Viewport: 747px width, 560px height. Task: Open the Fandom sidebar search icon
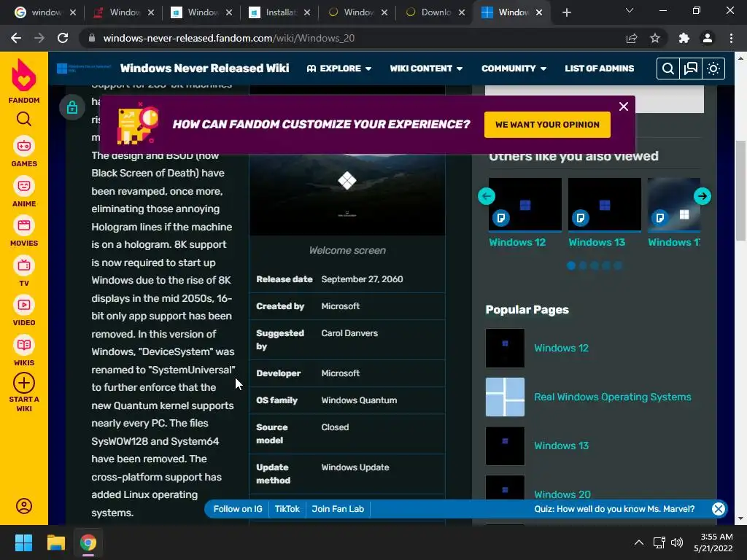point(24,119)
